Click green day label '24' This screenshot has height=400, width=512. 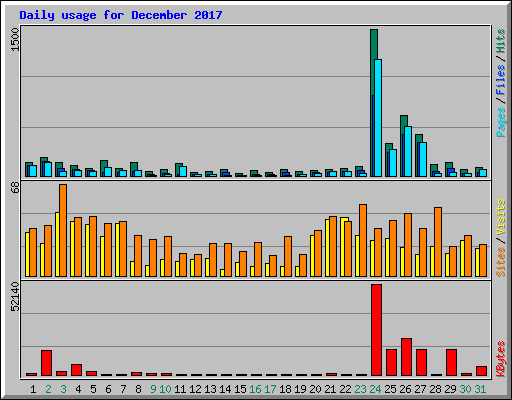pos(375,389)
